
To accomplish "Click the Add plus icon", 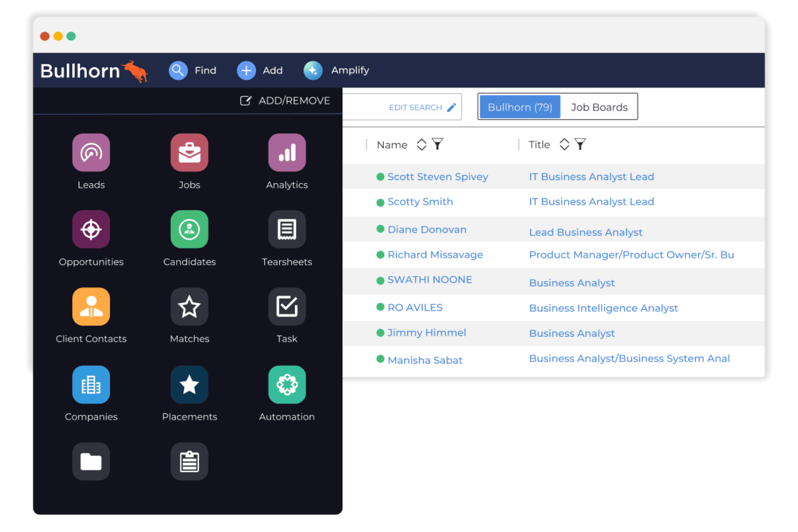I will pyautogui.click(x=246, y=70).
